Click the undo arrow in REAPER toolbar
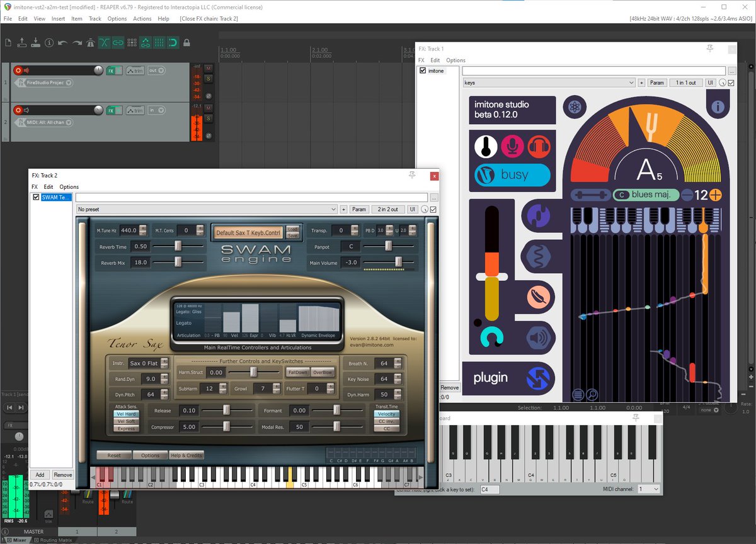Image resolution: width=756 pixels, height=544 pixels. [x=63, y=43]
